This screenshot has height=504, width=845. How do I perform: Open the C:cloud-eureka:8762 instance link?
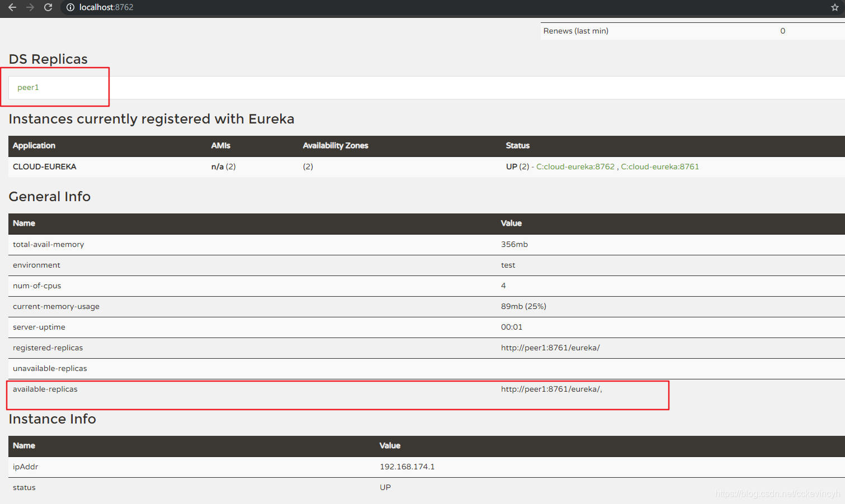(x=575, y=167)
